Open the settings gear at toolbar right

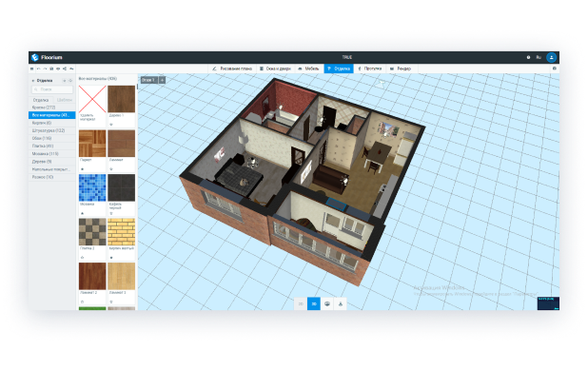[x=555, y=68]
